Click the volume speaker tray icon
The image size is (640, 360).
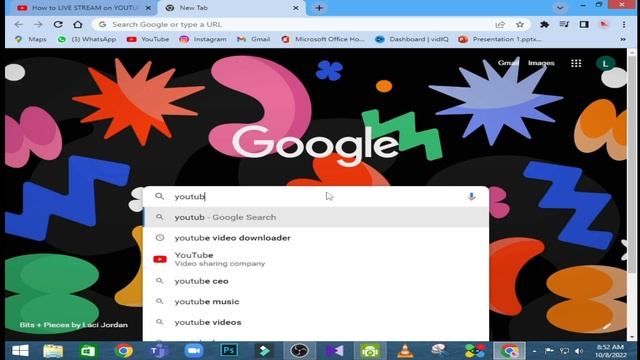579,351
